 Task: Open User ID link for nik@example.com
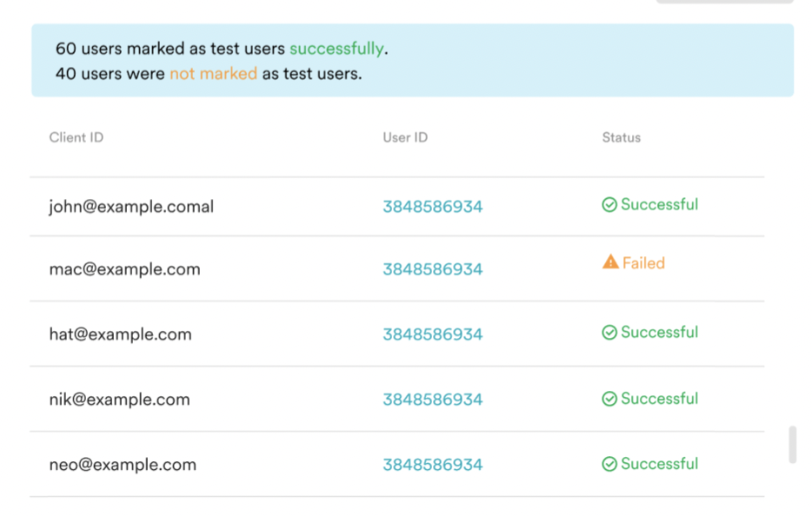pos(432,400)
